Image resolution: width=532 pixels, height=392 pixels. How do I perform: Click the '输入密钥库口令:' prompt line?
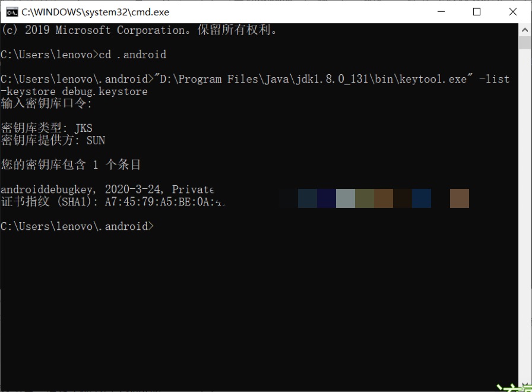pyautogui.click(x=46, y=103)
